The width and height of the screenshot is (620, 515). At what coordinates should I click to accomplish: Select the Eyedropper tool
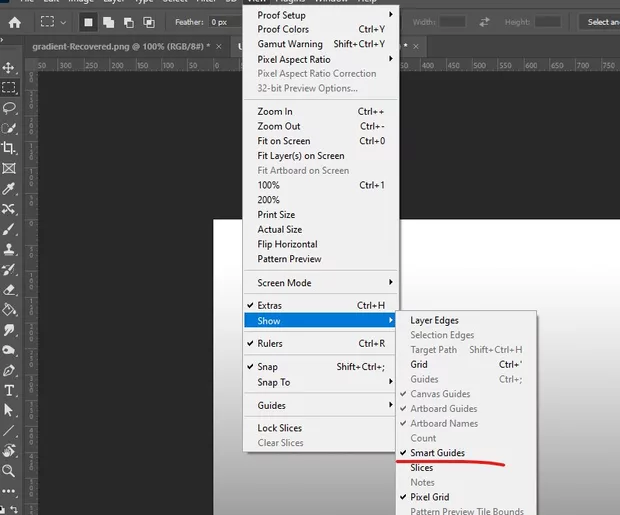coord(9,189)
